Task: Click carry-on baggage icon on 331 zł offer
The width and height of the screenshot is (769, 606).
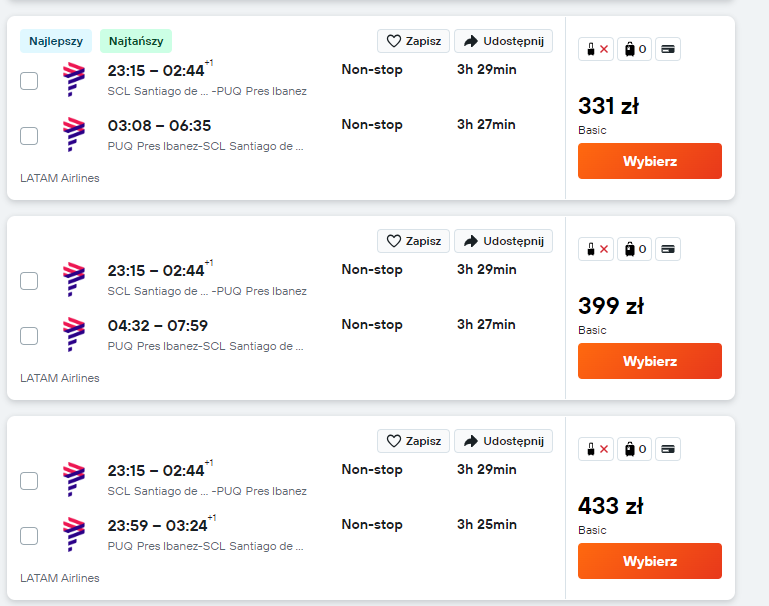Action: (596, 49)
